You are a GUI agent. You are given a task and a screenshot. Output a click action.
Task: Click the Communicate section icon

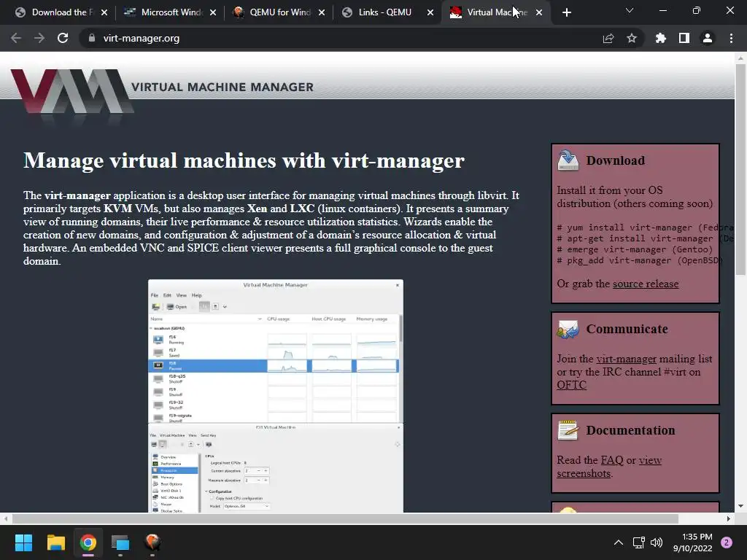[568, 329]
